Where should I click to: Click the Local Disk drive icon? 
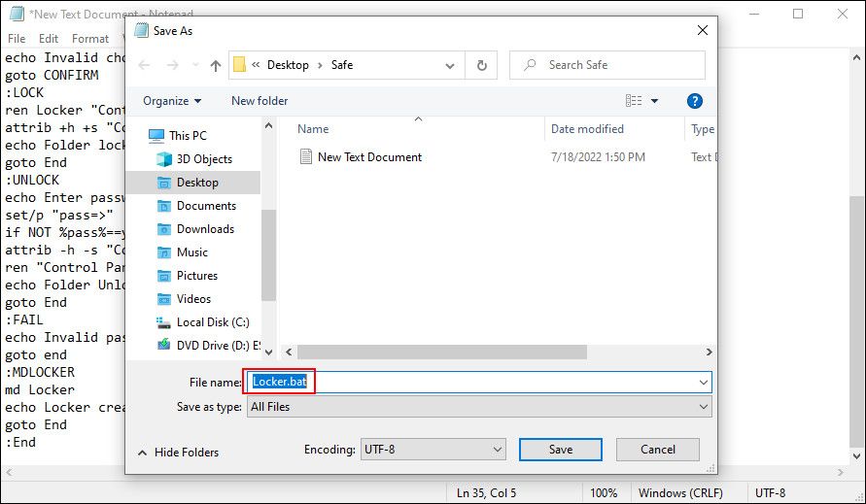pos(163,322)
